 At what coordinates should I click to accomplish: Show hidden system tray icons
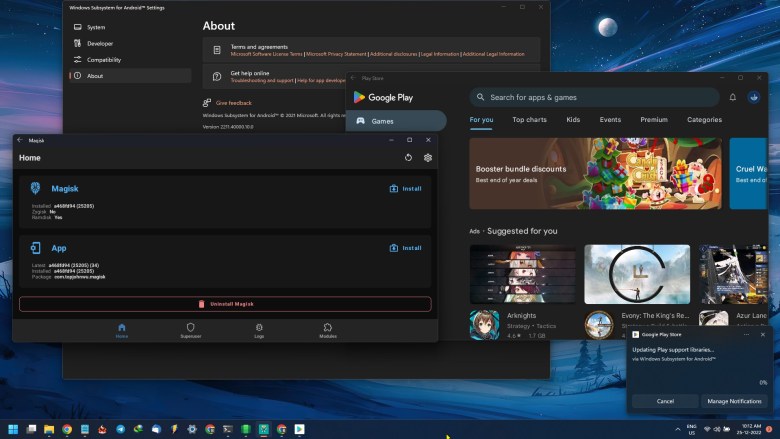(x=678, y=430)
